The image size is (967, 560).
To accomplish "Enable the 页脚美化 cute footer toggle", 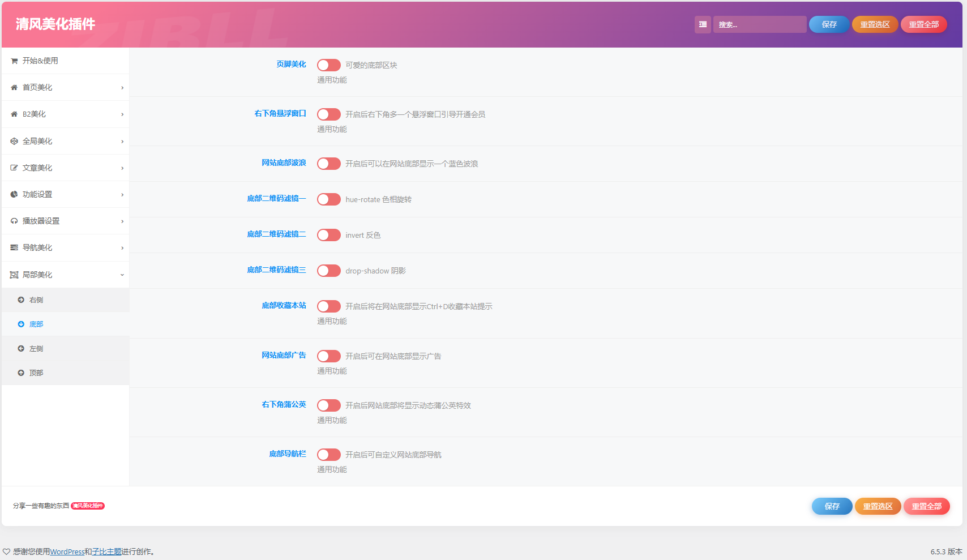I will click(x=328, y=65).
